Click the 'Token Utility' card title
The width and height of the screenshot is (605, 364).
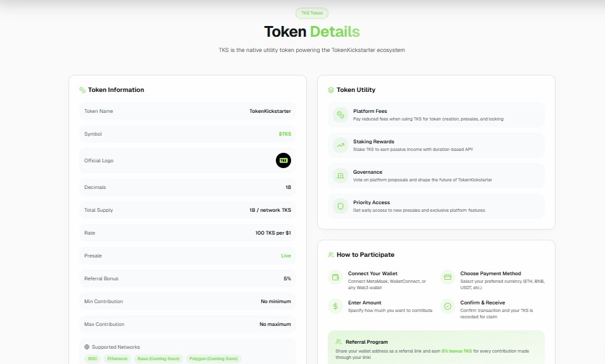356,90
